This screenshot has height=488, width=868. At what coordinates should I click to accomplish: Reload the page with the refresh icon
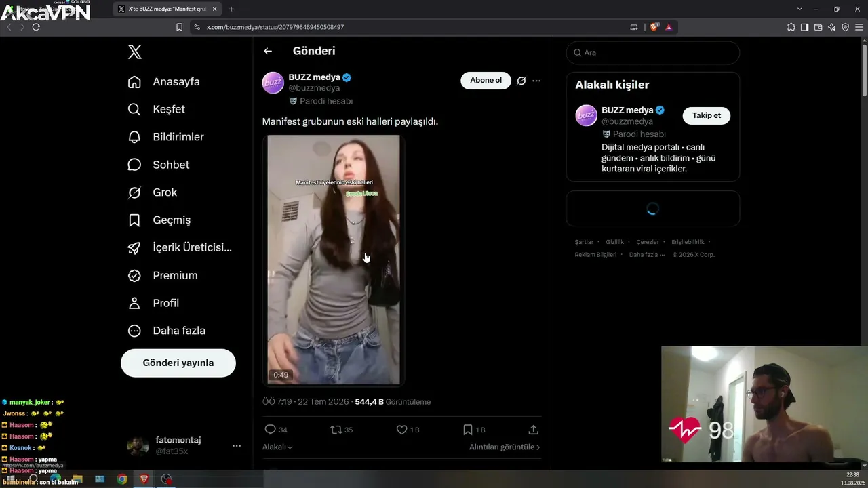coord(36,27)
